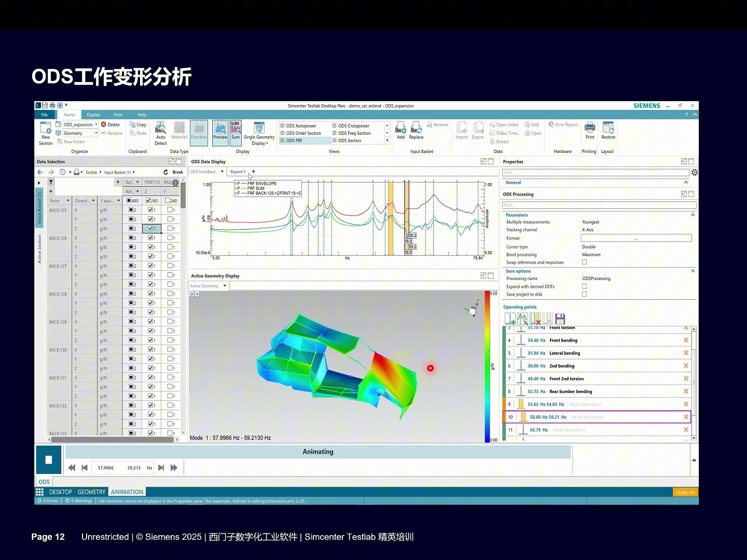Remove the 34.40 Hz Front bending point

pos(686,340)
